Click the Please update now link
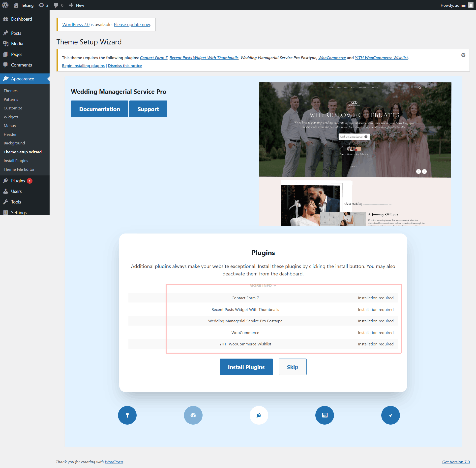 (x=132, y=24)
